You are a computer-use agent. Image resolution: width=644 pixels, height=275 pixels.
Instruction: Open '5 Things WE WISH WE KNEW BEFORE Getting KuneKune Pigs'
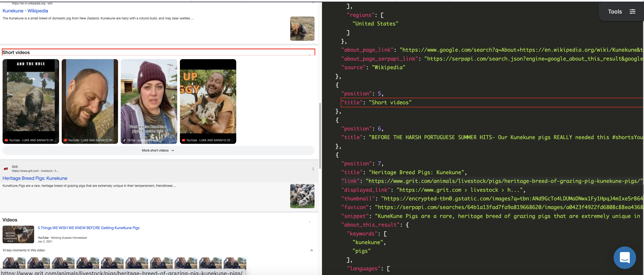89,228
